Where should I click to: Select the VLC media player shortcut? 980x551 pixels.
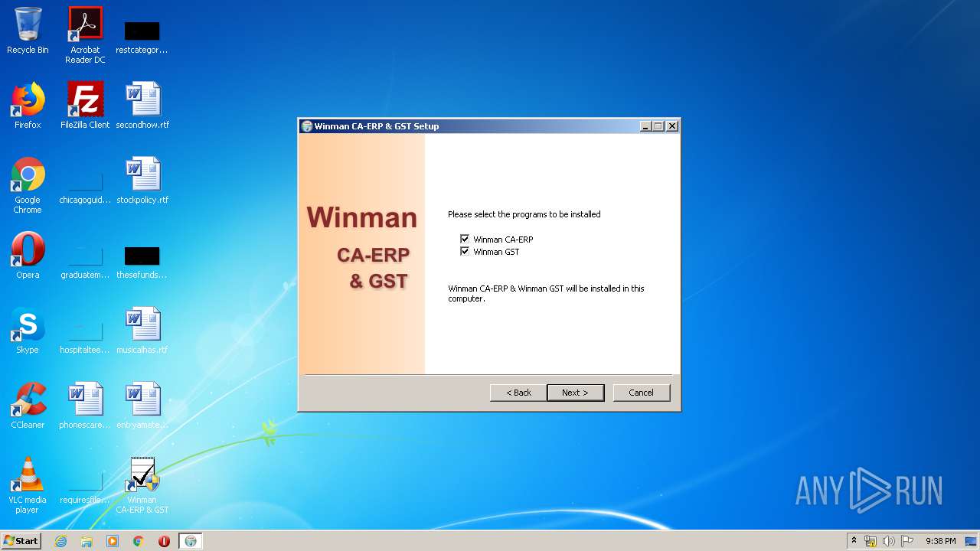pos(28,485)
